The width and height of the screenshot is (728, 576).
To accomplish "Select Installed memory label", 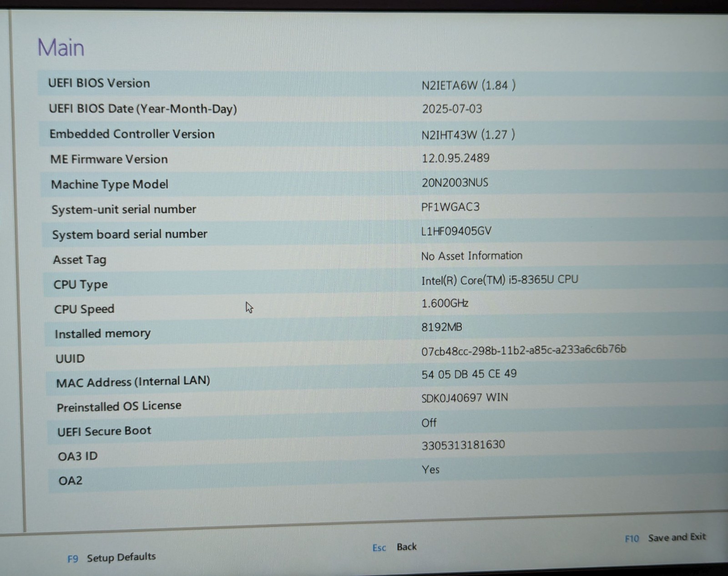I will tap(102, 334).
